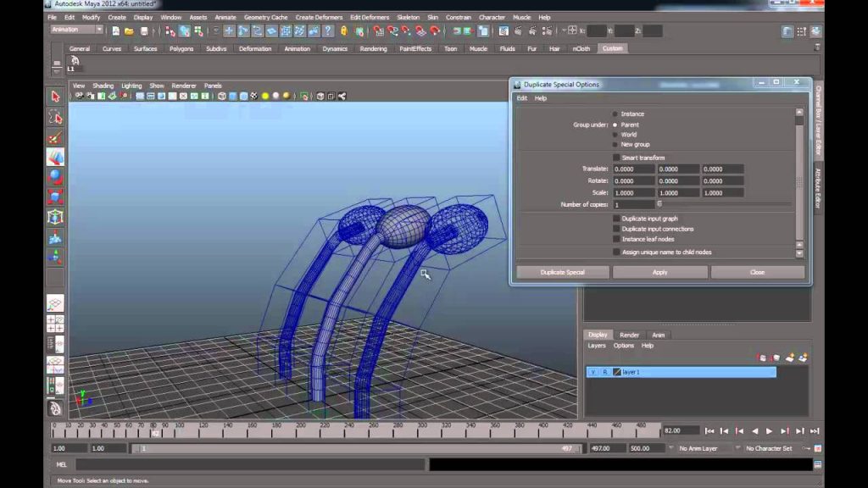Click the current frame 82.00 field
This screenshot has height=488, width=868.
(x=681, y=431)
